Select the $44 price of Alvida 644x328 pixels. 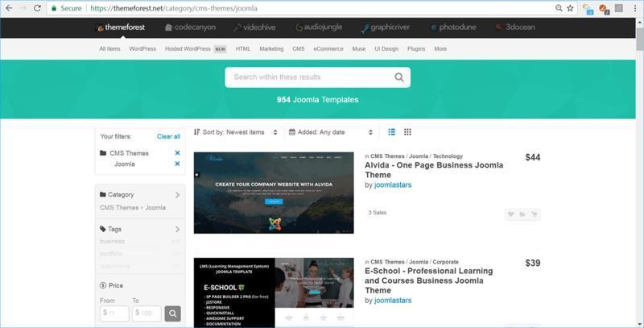click(x=533, y=157)
